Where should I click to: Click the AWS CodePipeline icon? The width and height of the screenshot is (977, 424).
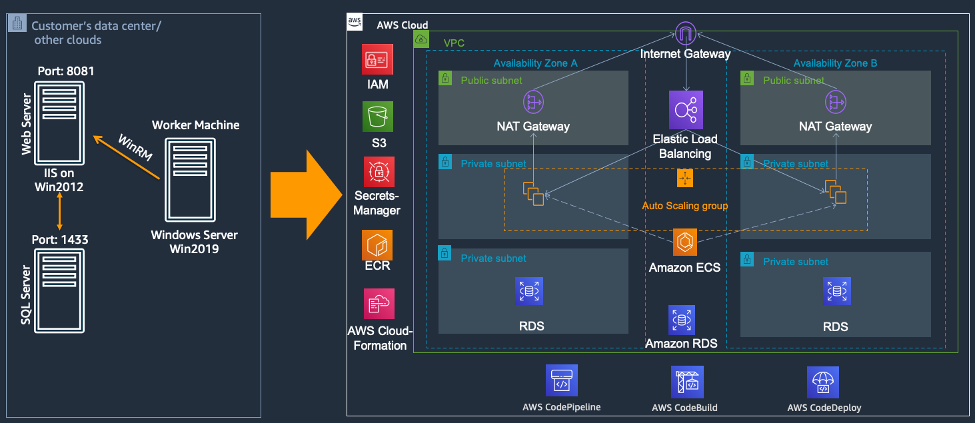[562, 380]
